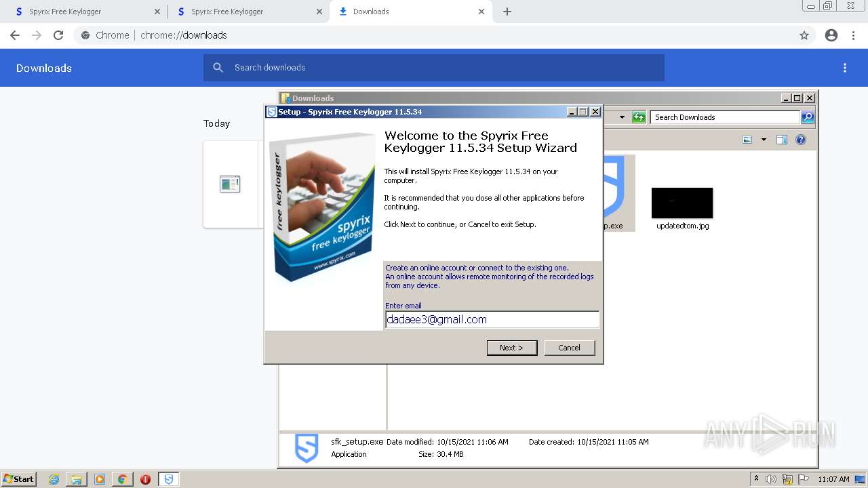Image resolution: width=868 pixels, height=488 pixels.
Task: Open Explorer help with the question mark icon
Action: click(x=801, y=140)
